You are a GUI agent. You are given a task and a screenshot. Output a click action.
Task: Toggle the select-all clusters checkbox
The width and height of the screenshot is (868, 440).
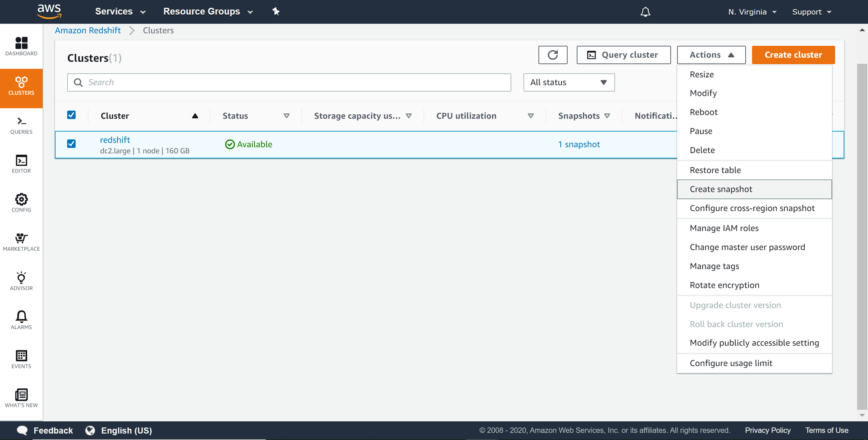pos(72,115)
